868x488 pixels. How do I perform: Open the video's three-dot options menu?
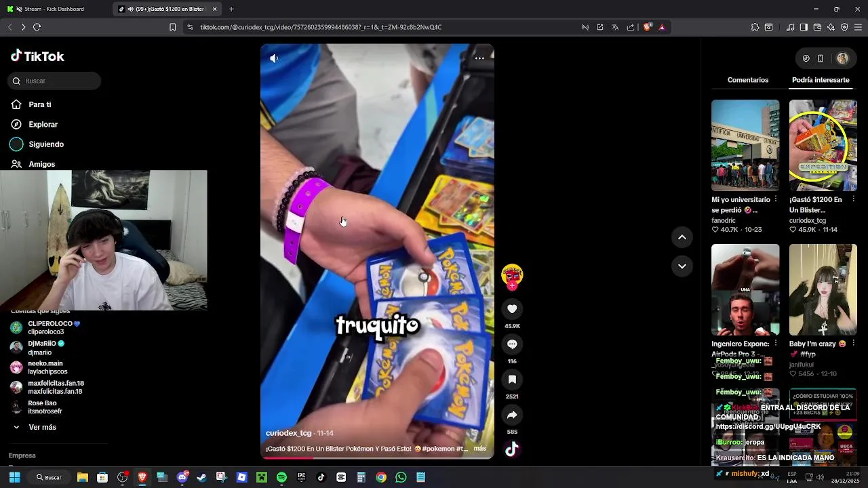(479, 58)
